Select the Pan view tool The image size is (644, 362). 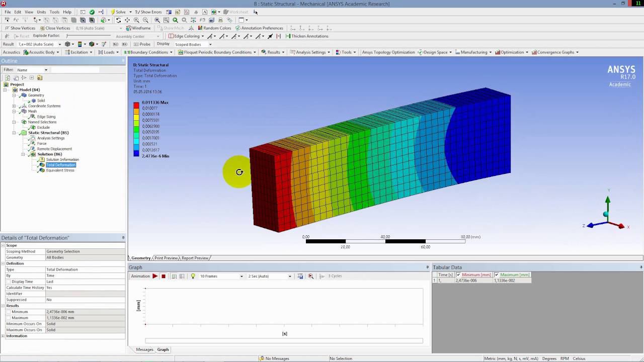pos(127,20)
